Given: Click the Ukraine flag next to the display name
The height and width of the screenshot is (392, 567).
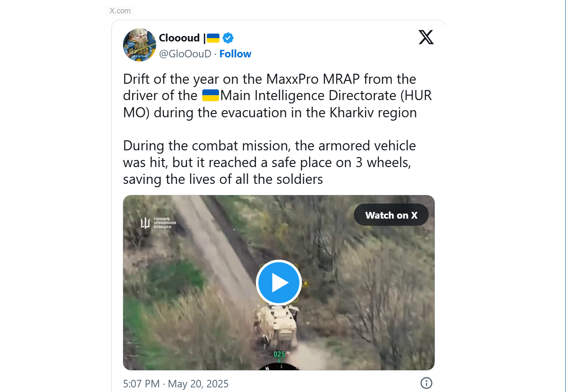Looking at the screenshot, I should click(213, 38).
